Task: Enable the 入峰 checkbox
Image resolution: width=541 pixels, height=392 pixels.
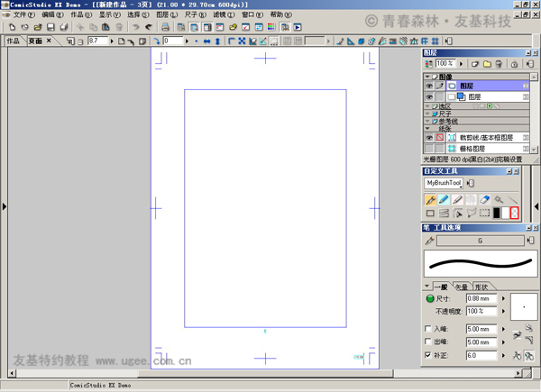Action: (428, 330)
